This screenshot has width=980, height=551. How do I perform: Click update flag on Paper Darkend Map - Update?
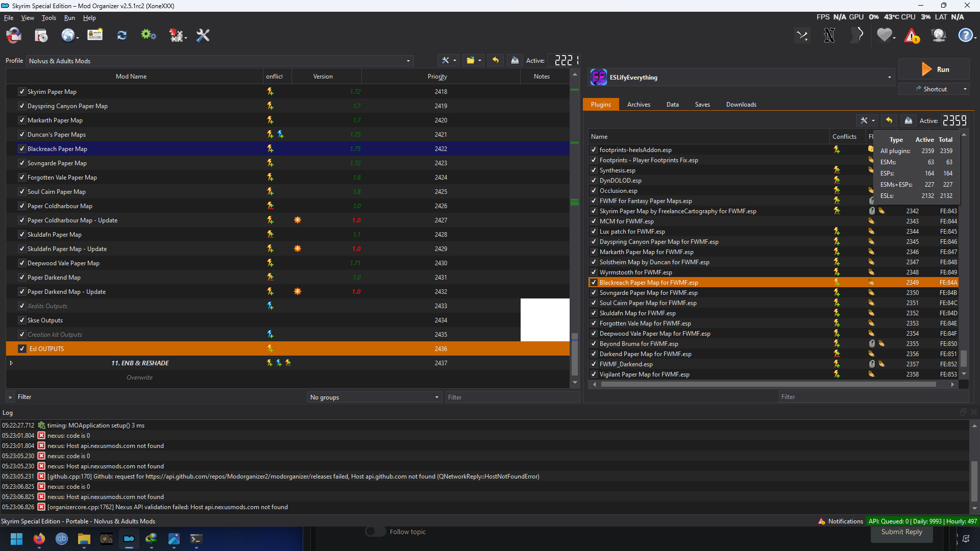pyautogui.click(x=298, y=292)
